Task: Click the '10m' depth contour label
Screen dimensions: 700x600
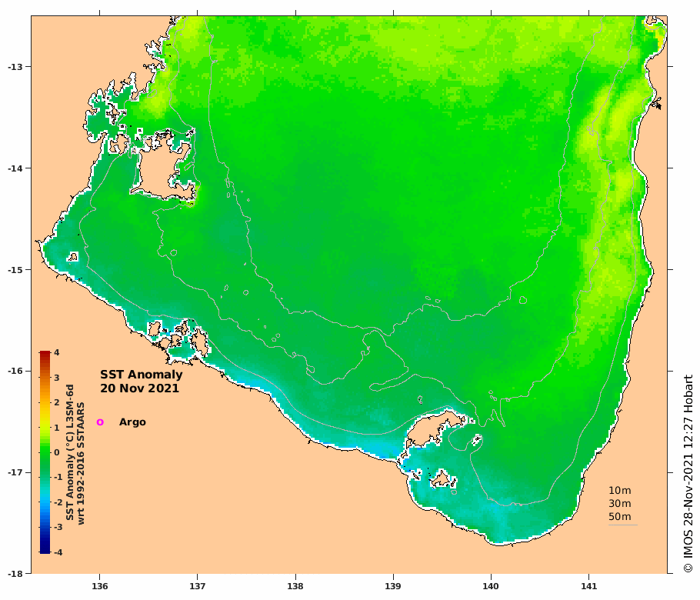Action: point(620,491)
